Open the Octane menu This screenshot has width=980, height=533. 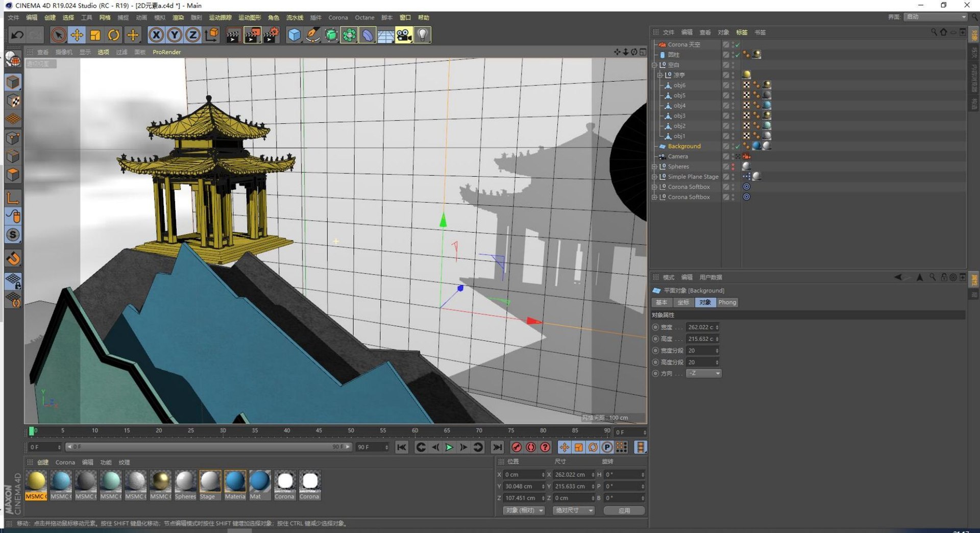point(364,17)
